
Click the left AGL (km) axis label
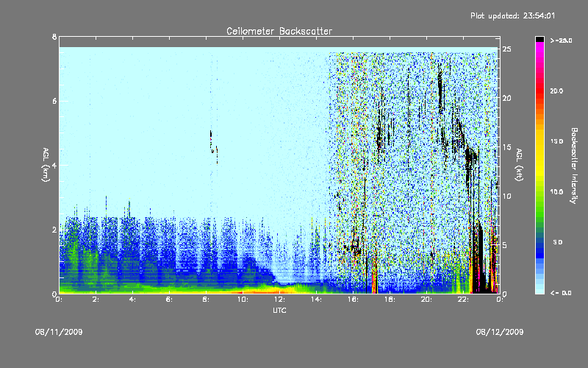pos(46,165)
